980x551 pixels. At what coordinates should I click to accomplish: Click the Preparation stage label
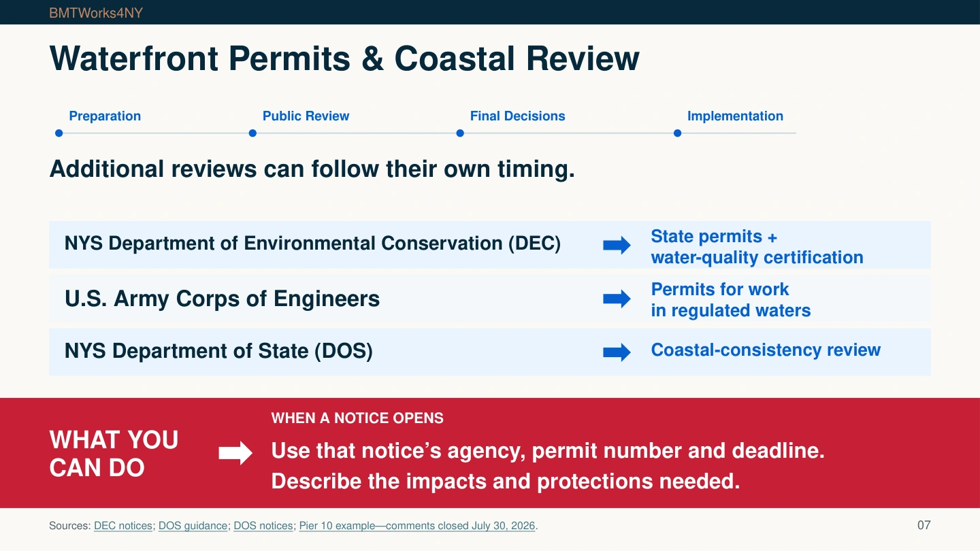[105, 116]
